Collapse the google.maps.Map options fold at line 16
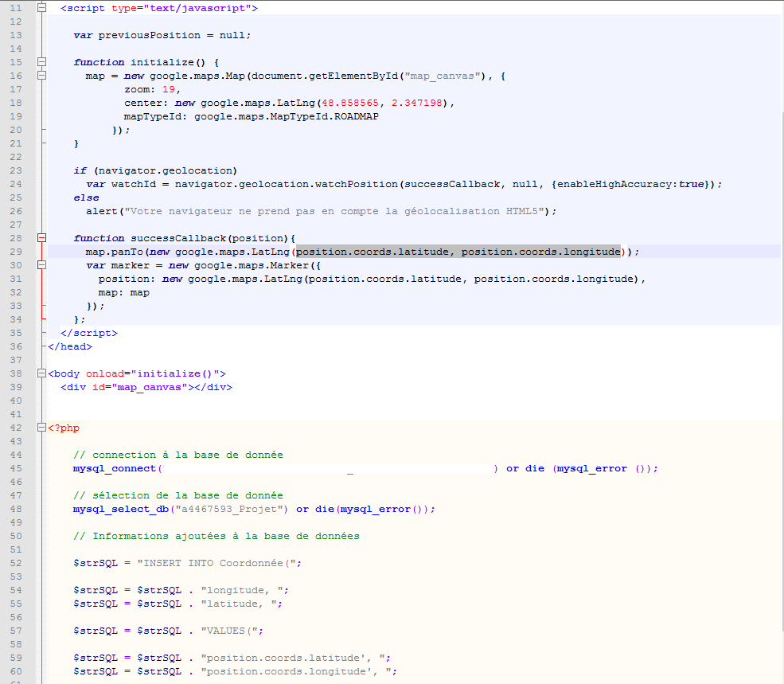This screenshot has width=784, height=684. point(41,75)
